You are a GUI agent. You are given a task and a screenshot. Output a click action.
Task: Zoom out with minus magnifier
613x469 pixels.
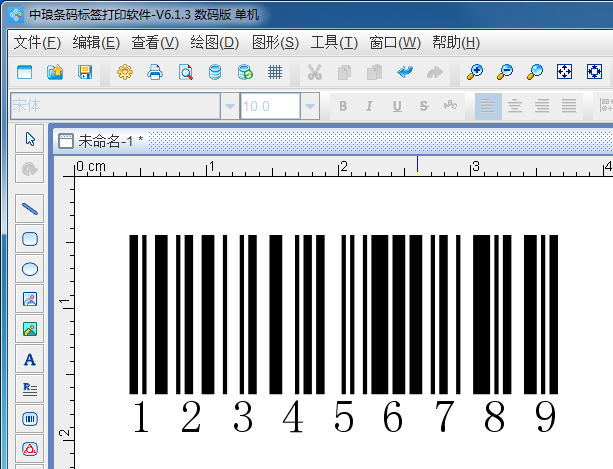[x=505, y=72]
